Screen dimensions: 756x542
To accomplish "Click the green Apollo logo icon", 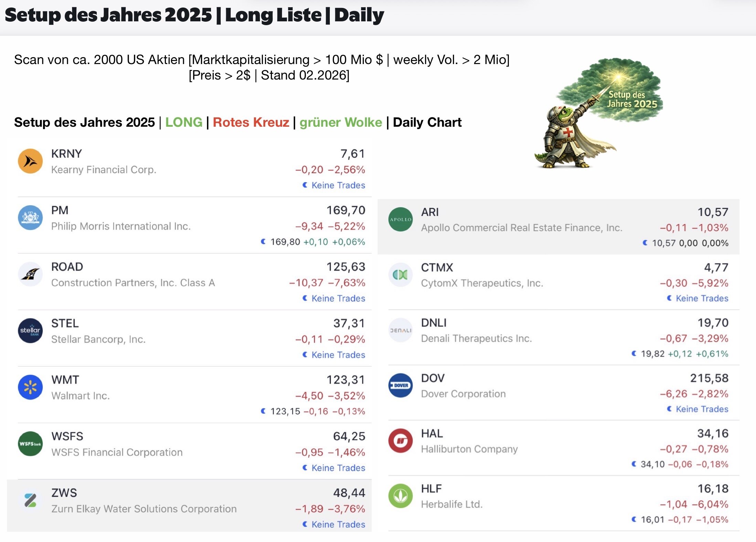I will coord(400,219).
